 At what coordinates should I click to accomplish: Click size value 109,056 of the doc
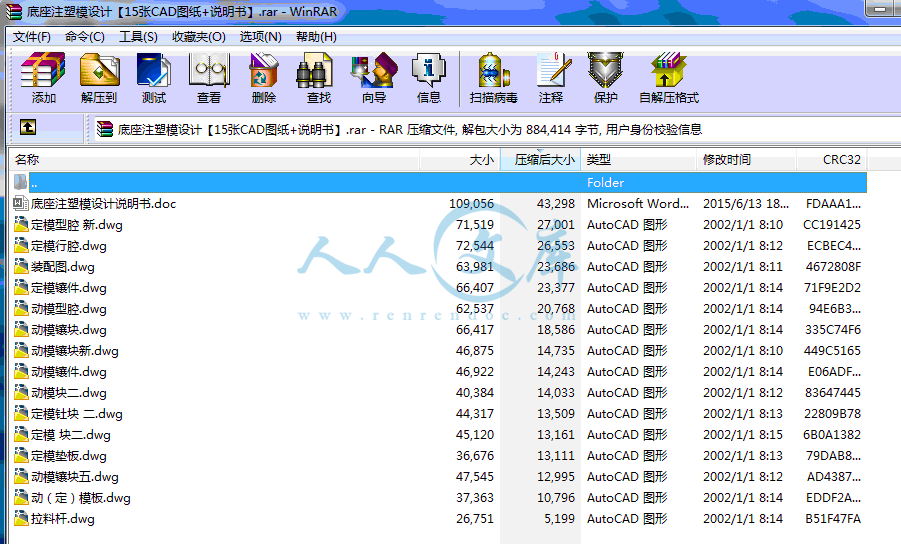[471, 204]
